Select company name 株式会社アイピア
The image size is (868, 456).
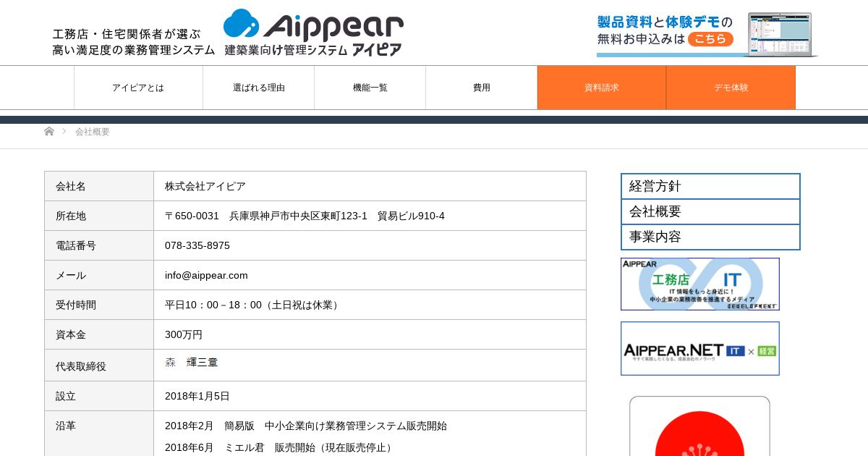click(205, 186)
